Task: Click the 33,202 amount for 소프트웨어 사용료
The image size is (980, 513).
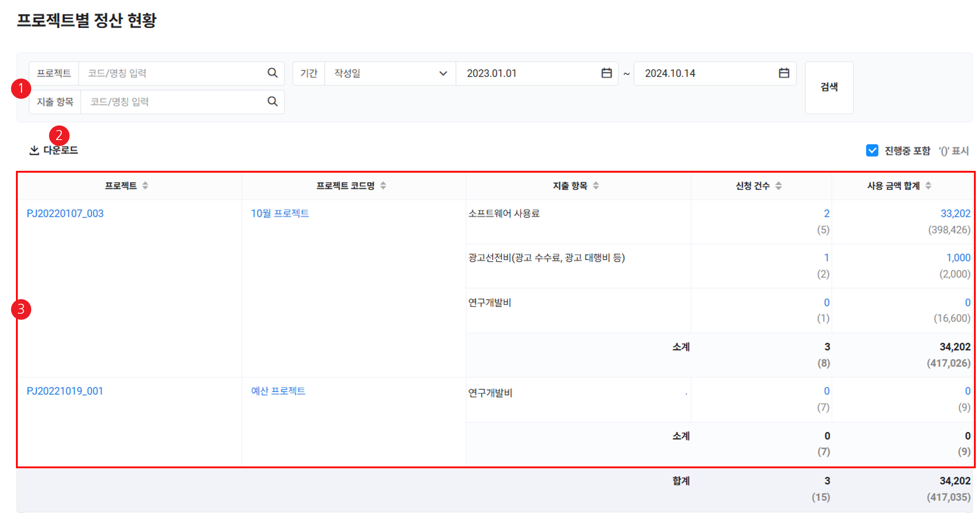Action: 955,213
